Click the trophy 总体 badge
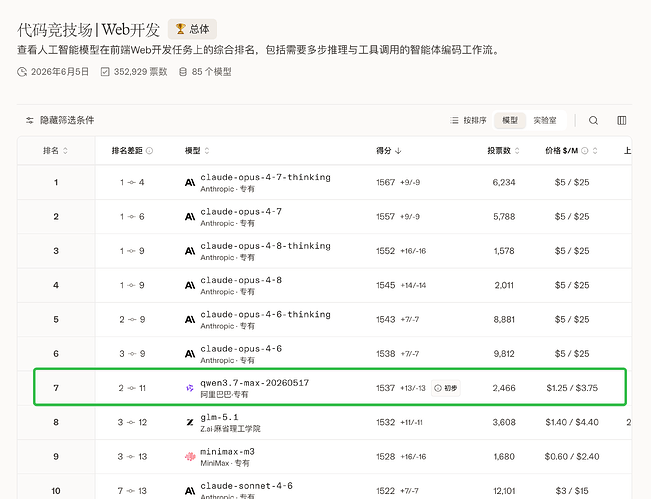651x499 pixels. click(192, 29)
